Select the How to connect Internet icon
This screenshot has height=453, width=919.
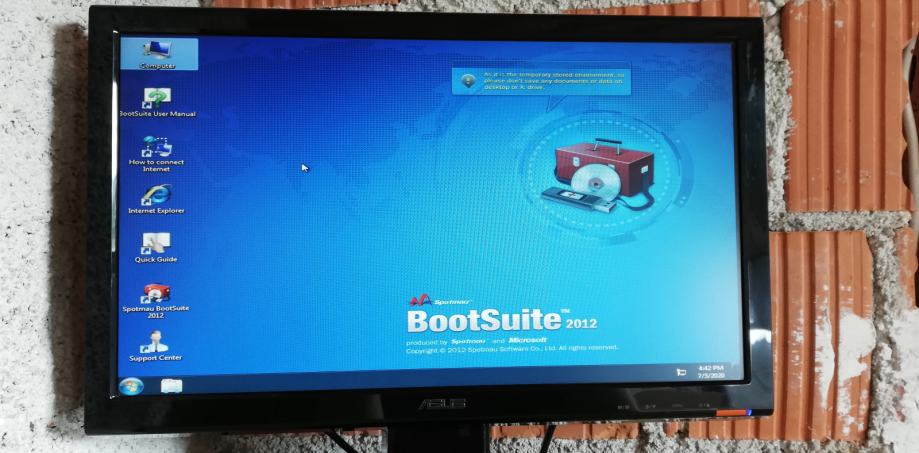coord(156,154)
